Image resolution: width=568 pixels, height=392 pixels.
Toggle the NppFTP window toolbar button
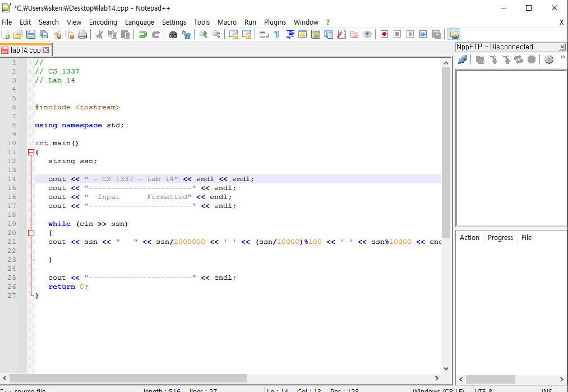coord(454,34)
